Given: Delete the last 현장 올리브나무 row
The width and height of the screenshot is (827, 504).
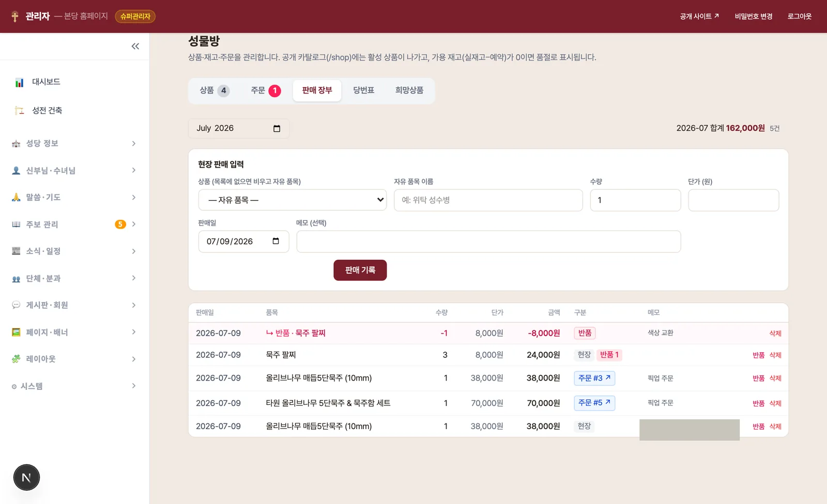Looking at the screenshot, I should tap(775, 427).
